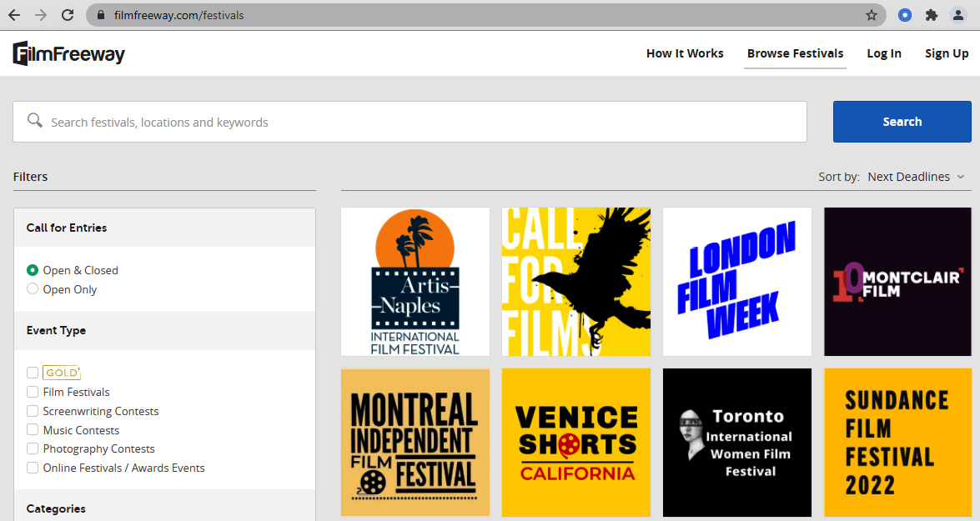
Task: Check the GOLD event type checkbox
Action: coord(33,373)
